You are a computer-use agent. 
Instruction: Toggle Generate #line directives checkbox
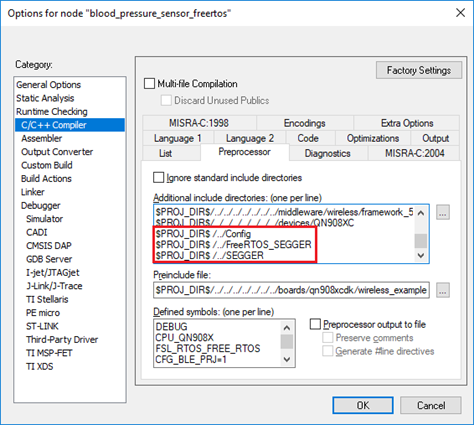(328, 351)
